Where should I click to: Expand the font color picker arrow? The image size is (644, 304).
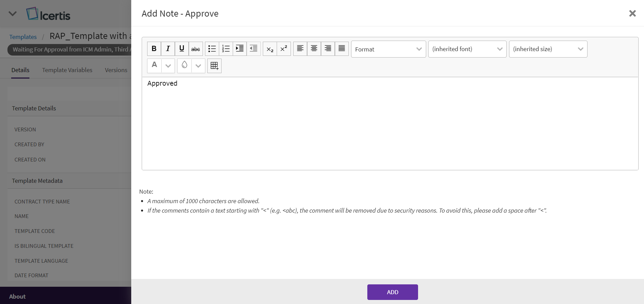click(x=168, y=66)
